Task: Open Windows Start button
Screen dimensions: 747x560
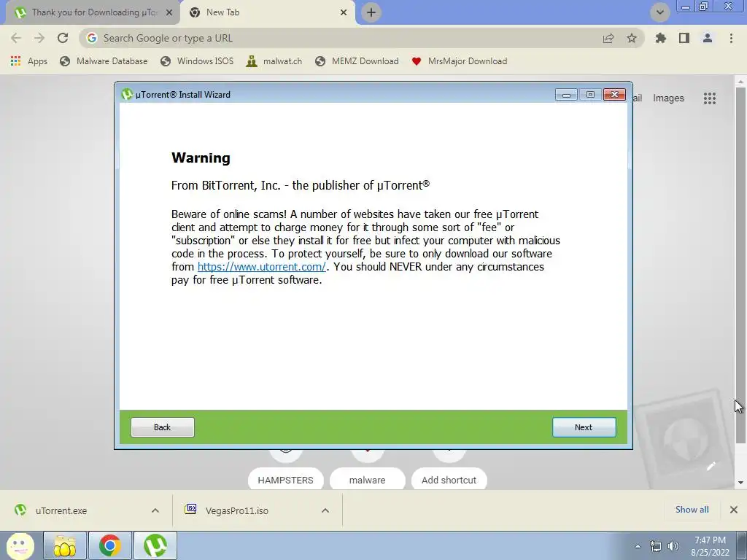Action: (x=20, y=545)
